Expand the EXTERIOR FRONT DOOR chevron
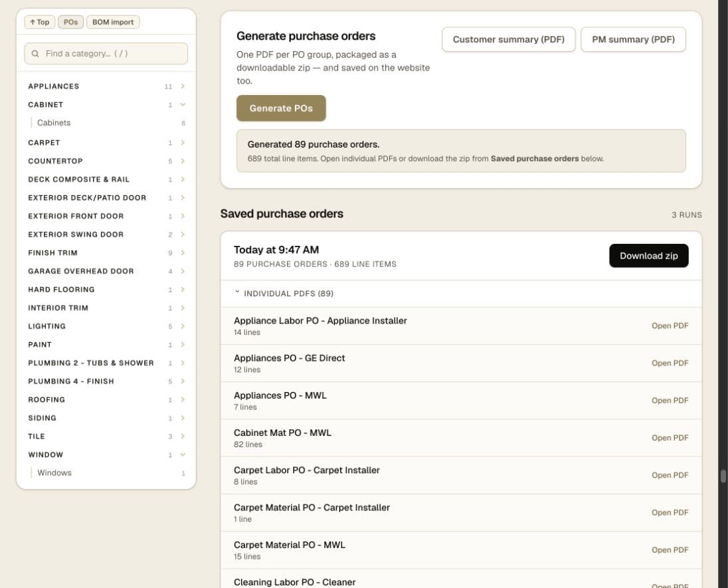Screen dimensions: 728x588 coord(183,216)
